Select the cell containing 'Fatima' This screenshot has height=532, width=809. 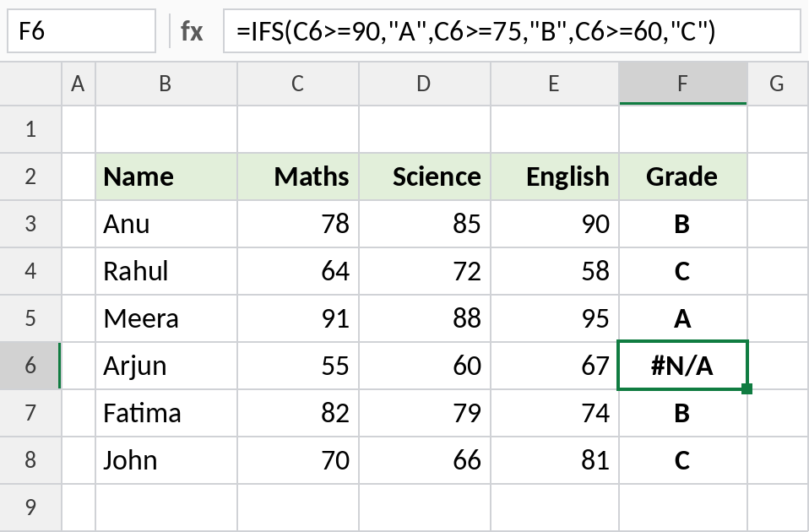[166, 413]
